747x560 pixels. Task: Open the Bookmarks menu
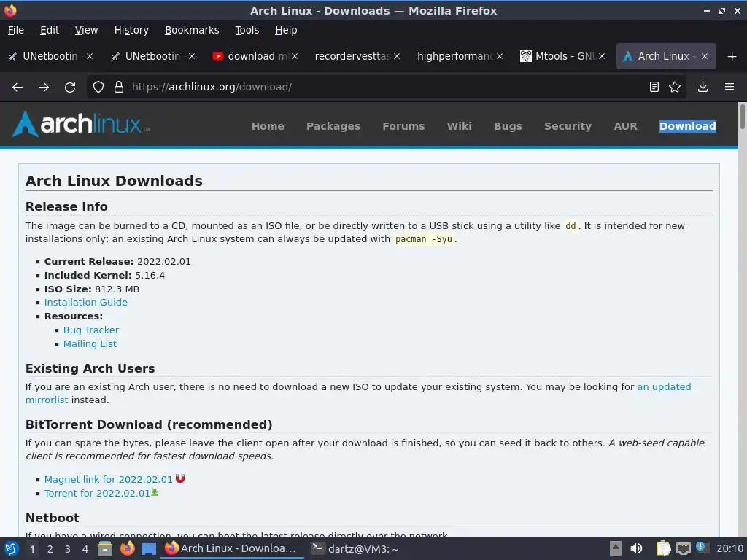(192, 30)
